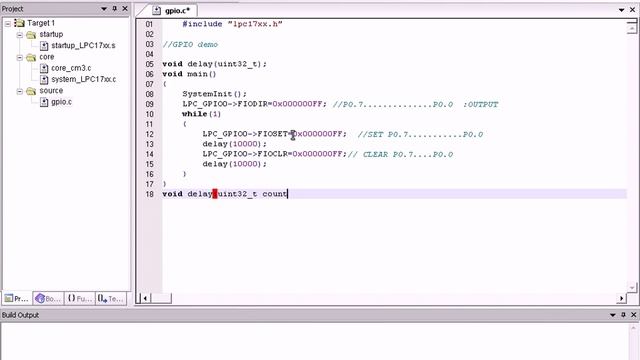Select the core folder icon
Image resolution: width=640 pixels, height=360 pixels.
coord(31,58)
